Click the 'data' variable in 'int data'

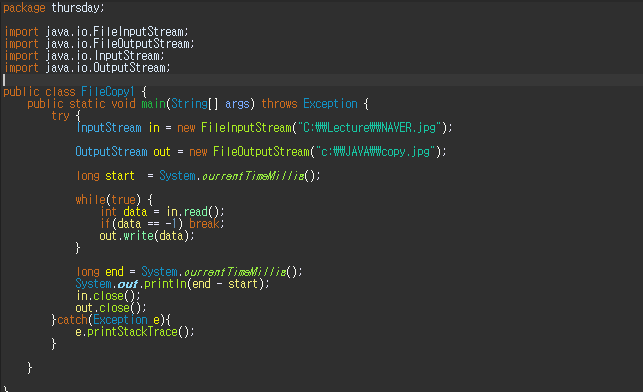(x=135, y=212)
